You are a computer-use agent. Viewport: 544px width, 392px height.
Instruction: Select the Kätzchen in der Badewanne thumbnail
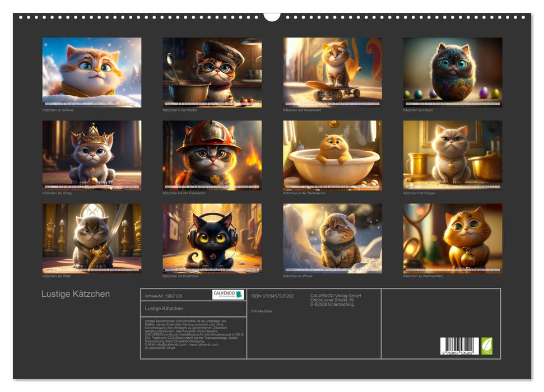coord(332,155)
